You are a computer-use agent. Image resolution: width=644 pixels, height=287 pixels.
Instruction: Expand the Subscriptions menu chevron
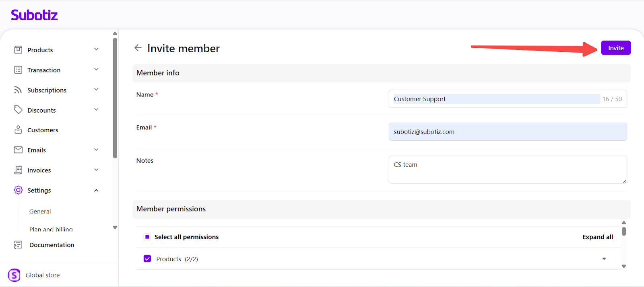click(x=96, y=90)
